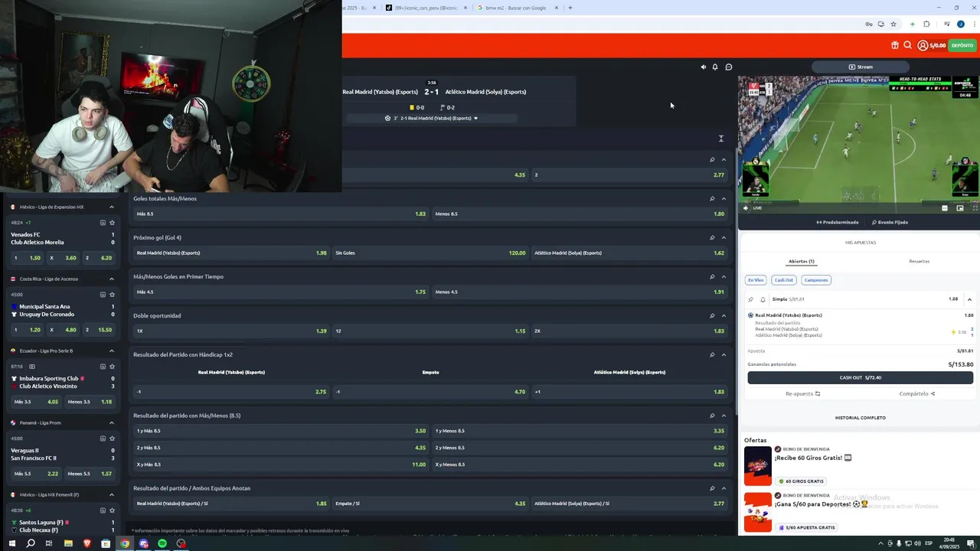Open the gift promotions icon in header

895,45
